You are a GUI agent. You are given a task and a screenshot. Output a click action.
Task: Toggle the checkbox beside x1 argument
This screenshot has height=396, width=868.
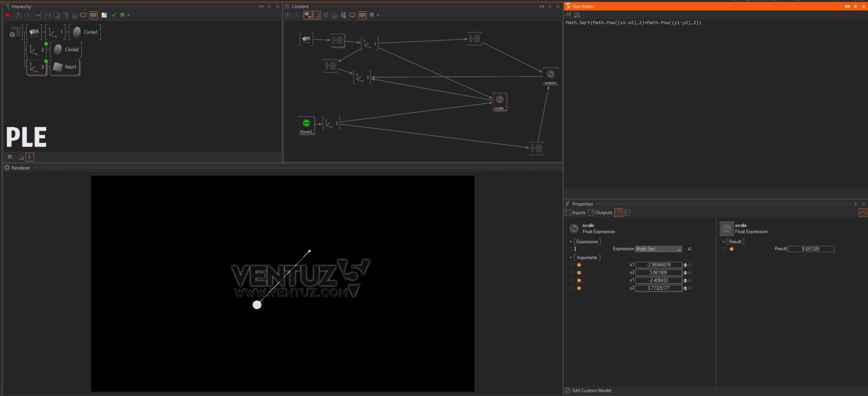click(x=571, y=265)
